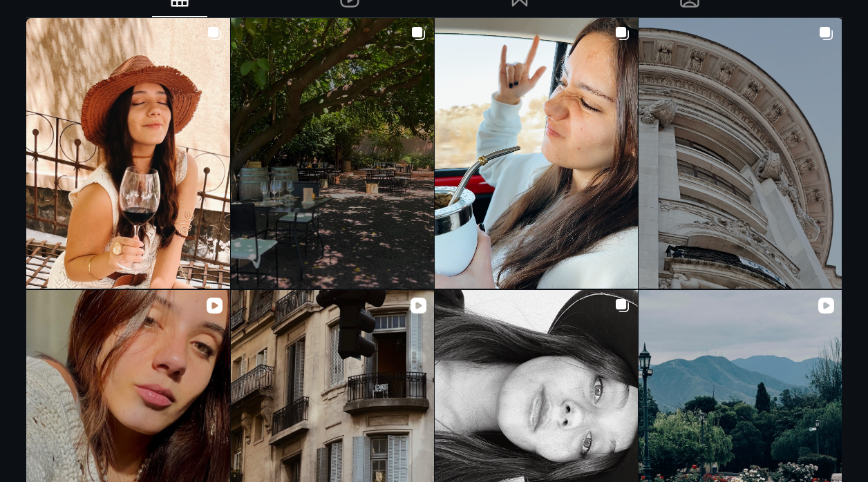The height and width of the screenshot is (482, 868).
Task: Click carousel icon on wine glass post
Action: (214, 33)
